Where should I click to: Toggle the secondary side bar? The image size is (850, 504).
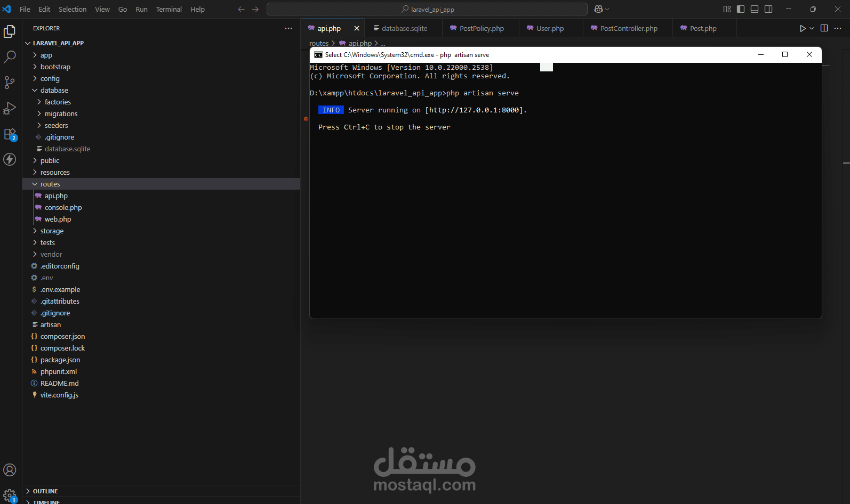click(768, 9)
